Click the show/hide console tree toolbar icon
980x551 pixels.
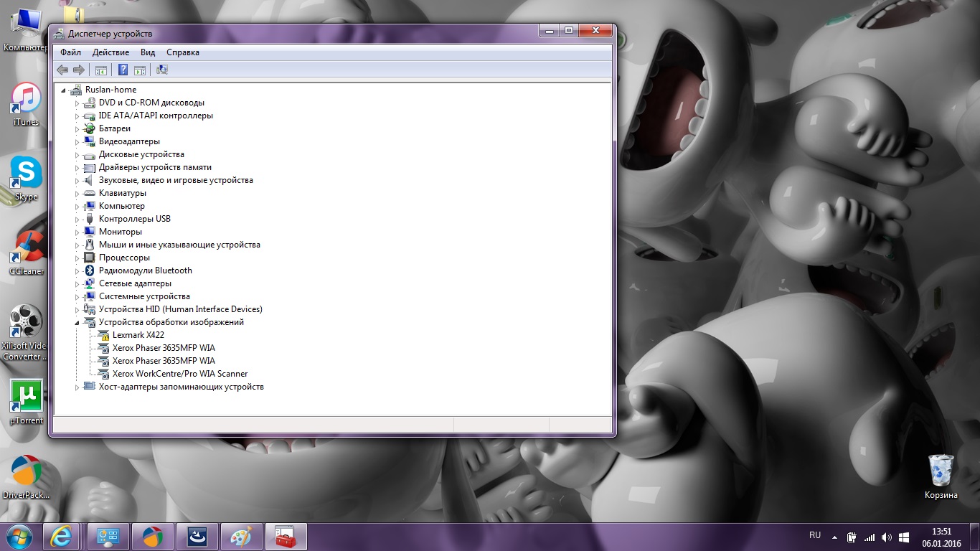(x=101, y=70)
